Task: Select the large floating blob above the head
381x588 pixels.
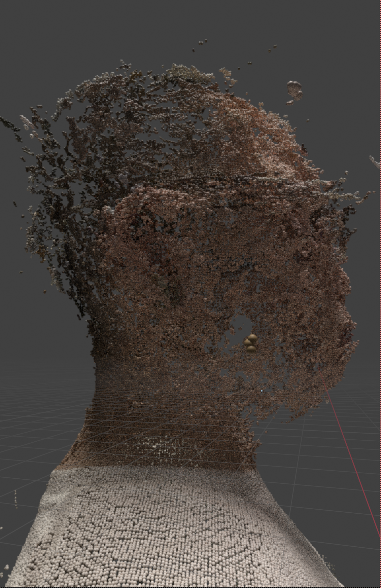Action: pos(295,90)
